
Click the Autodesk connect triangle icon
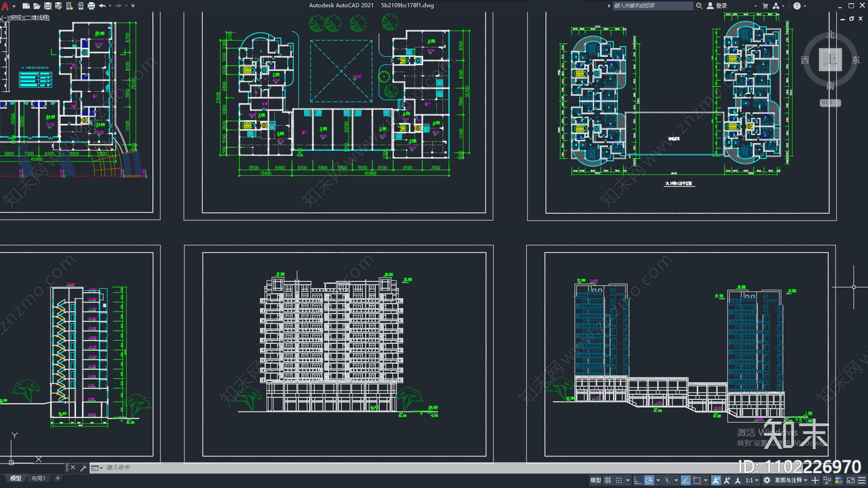pyautogui.click(x=776, y=5)
